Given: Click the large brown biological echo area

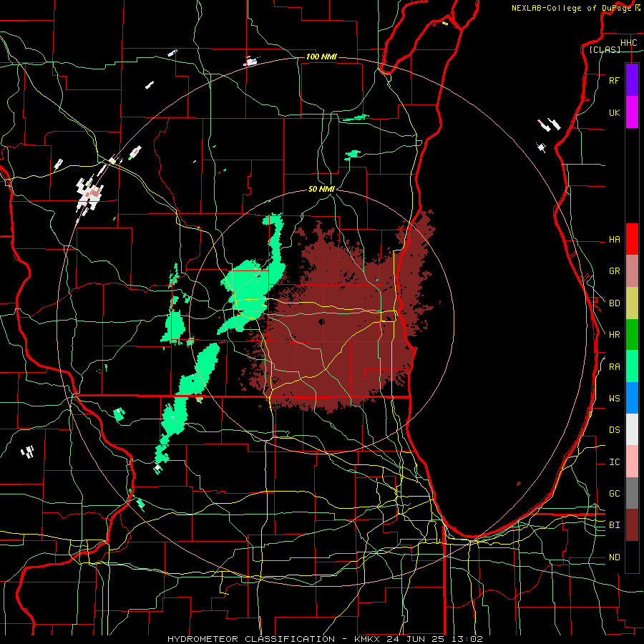Looking at the screenshot, I should click(337, 321).
